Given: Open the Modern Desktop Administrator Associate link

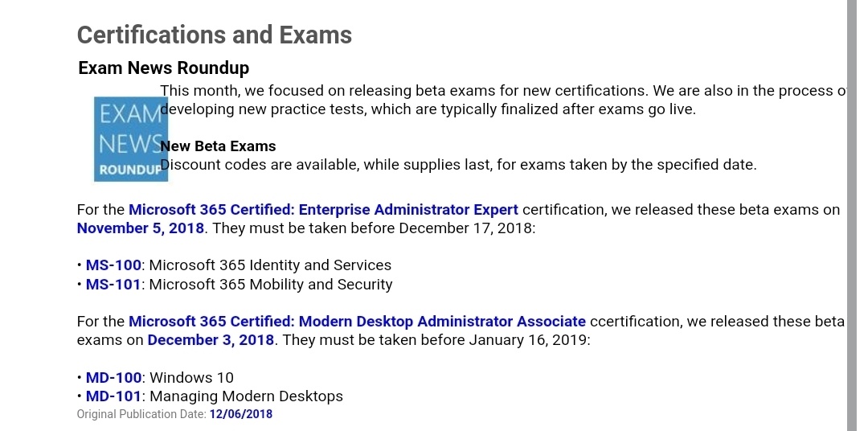Looking at the screenshot, I should 357,322.
